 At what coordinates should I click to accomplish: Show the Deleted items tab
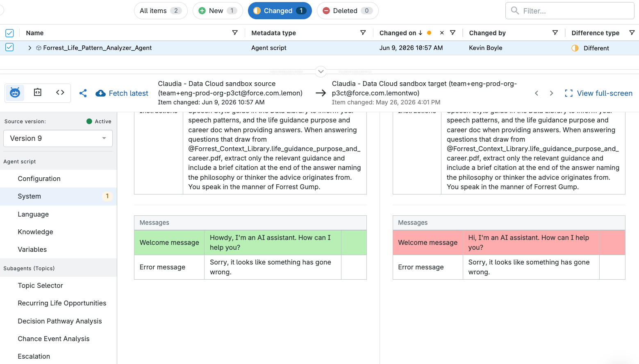point(348,11)
